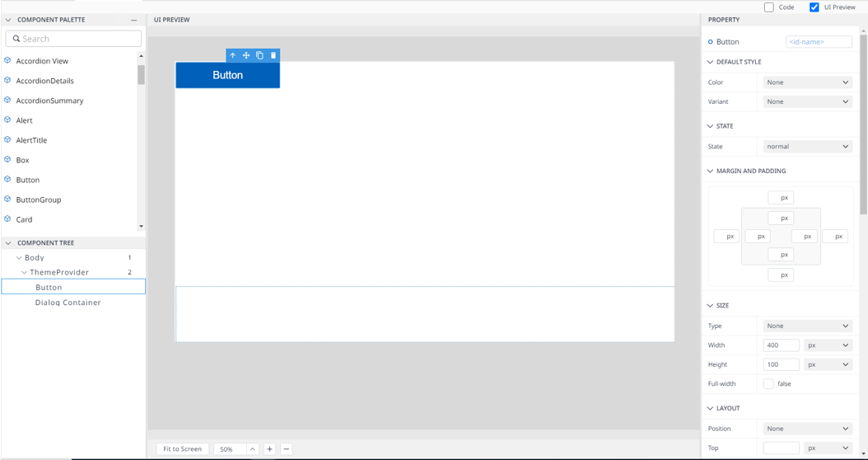Screen dimensions: 868x460
Task: Open the size Type dropdown
Action: click(808, 326)
